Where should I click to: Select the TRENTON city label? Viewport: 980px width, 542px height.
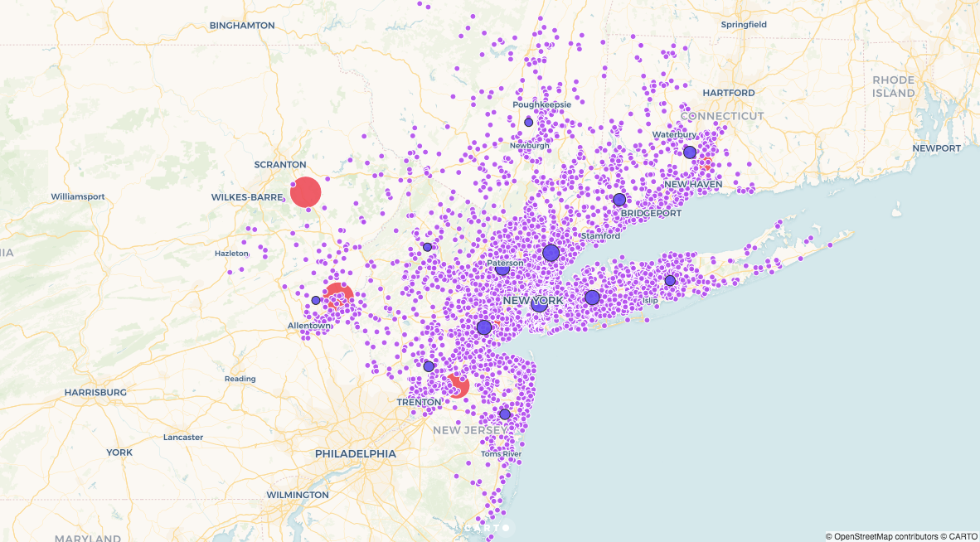419,402
